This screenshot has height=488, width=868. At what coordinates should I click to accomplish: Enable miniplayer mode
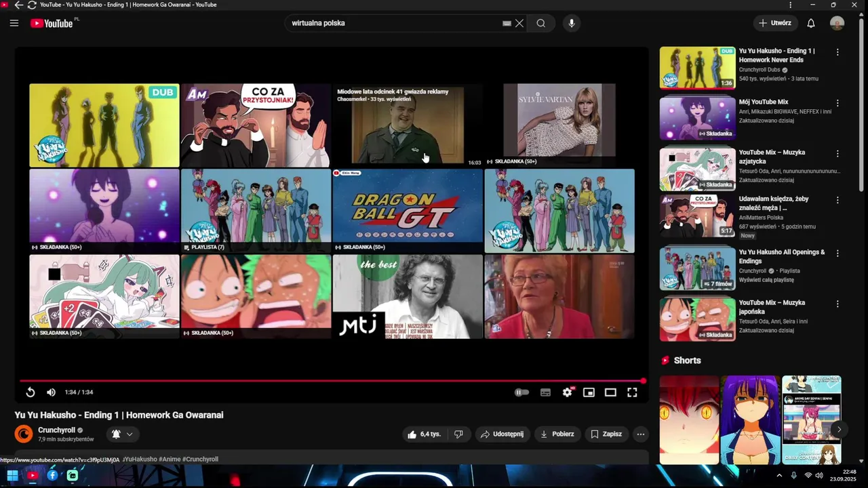point(589,392)
